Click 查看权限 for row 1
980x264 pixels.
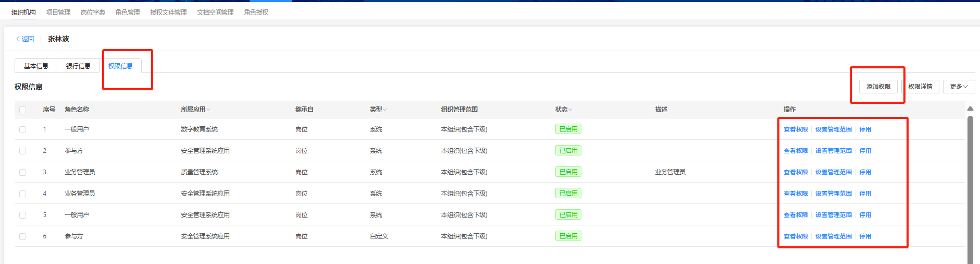pos(796,129)
